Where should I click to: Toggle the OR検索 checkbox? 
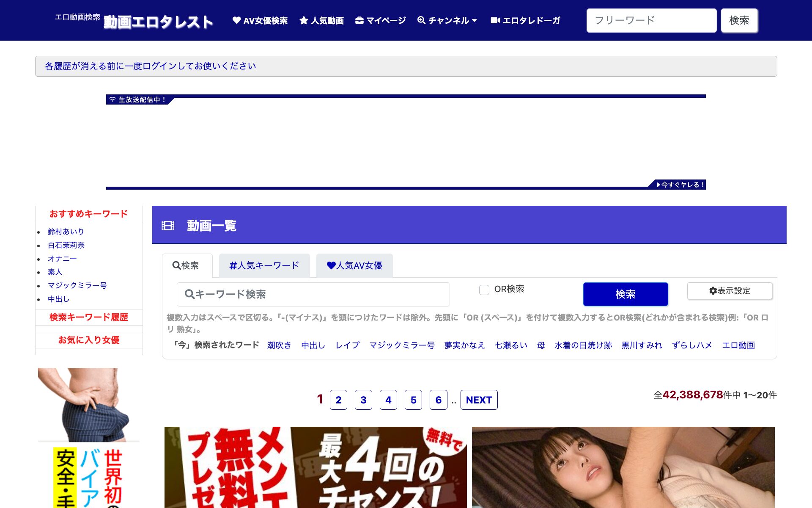pos(484,290)
